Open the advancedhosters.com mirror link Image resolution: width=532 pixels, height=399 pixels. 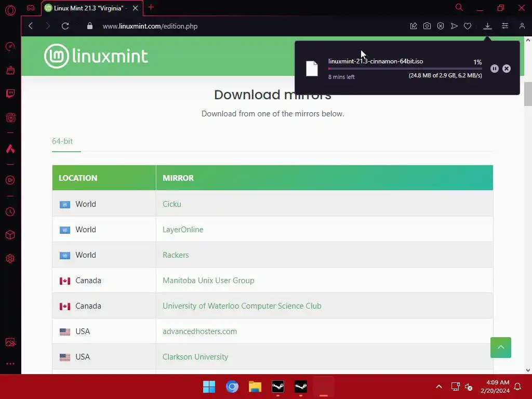199,331
